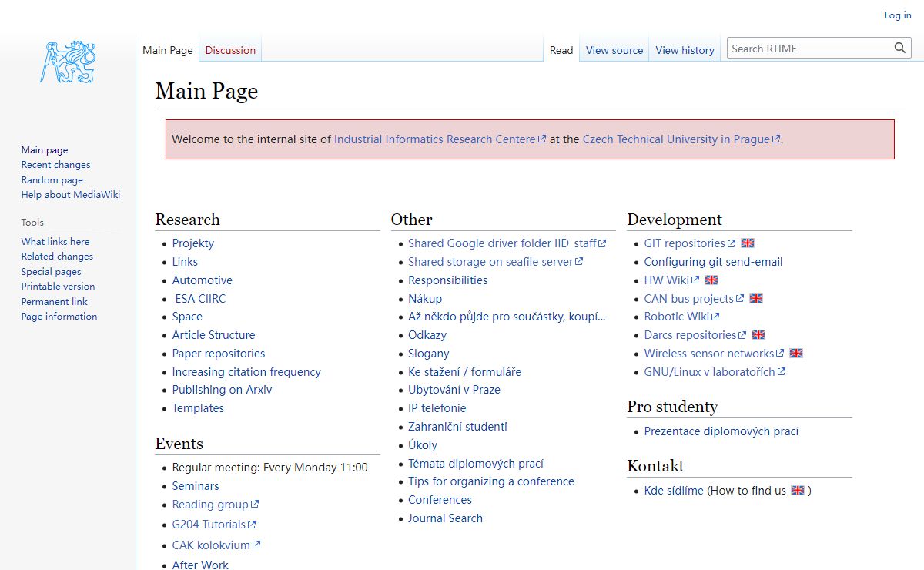Open the Templates page
The height and width of the screenshot is (570, 924).
pyautogui.click(x=198, y=408)
